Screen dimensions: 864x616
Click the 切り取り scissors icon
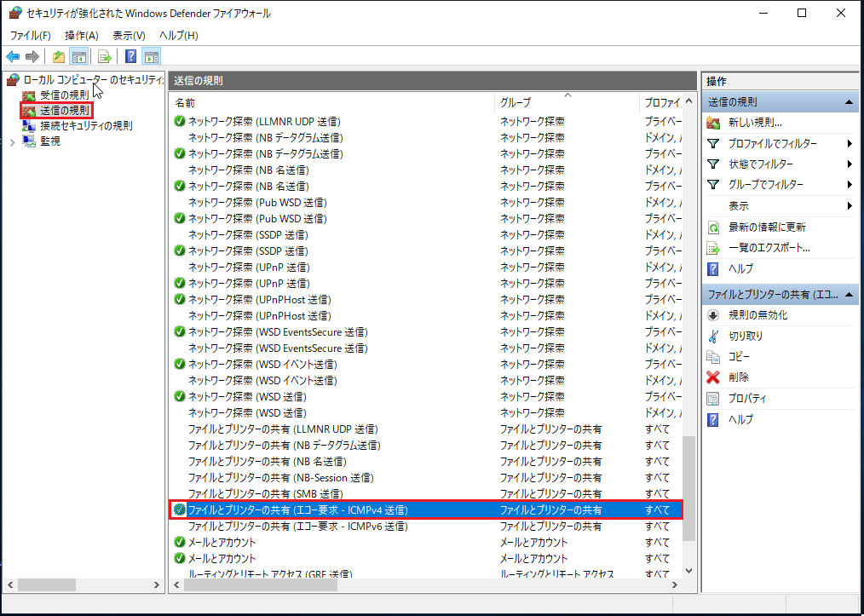coord(713,336)
